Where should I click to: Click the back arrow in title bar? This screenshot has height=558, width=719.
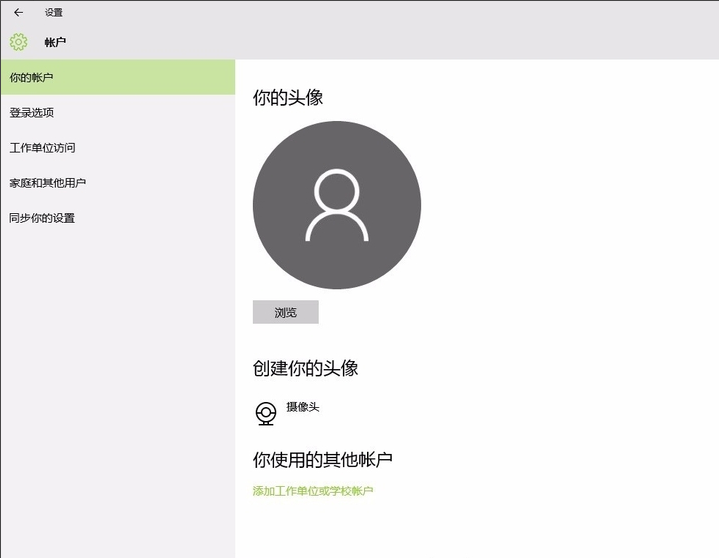tap(18, 13)
